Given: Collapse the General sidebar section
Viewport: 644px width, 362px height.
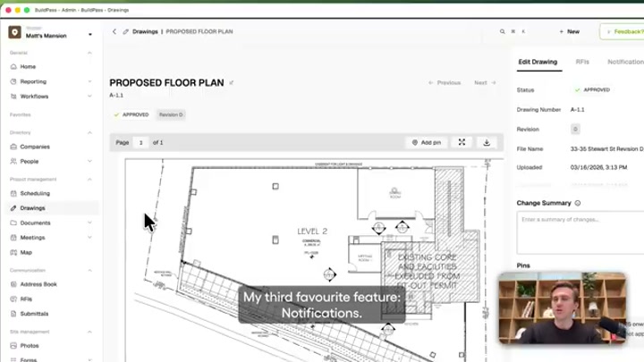Looking at the screenshot, I should click(x=89, y=53).
